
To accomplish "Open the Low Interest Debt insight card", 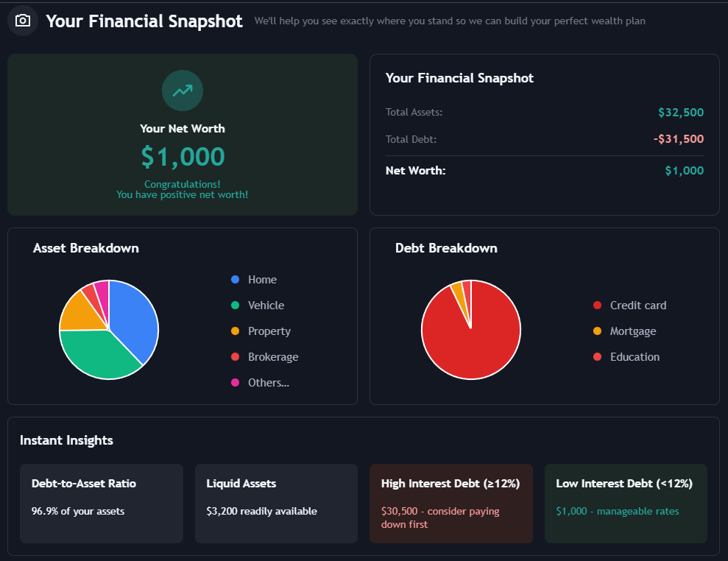I will 626,504.
